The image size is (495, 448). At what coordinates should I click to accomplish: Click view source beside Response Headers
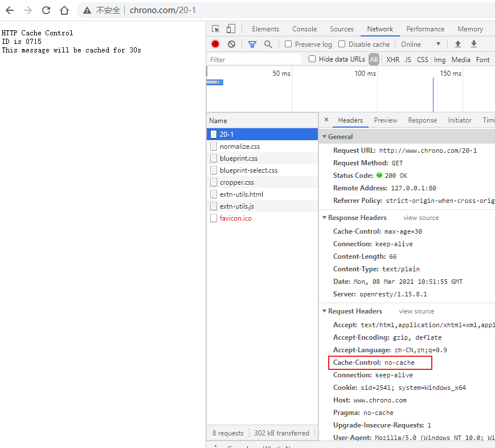[x=421, y=218]
